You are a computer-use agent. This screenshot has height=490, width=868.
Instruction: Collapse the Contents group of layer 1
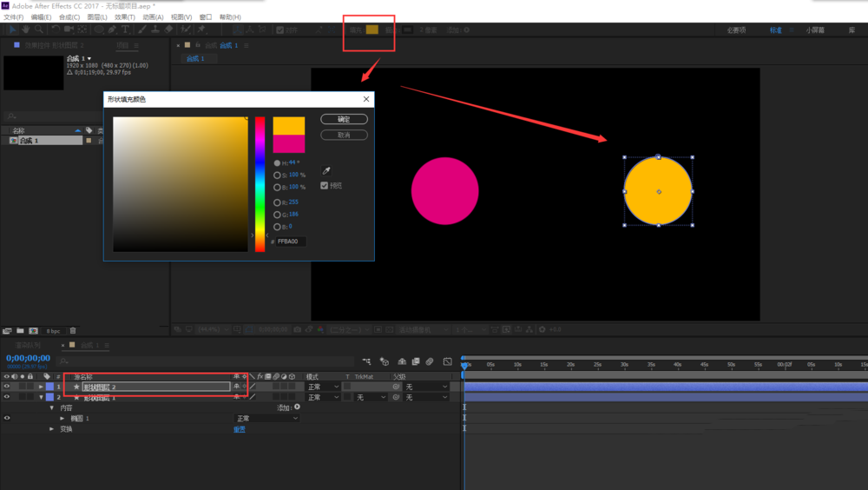point(52,407)
